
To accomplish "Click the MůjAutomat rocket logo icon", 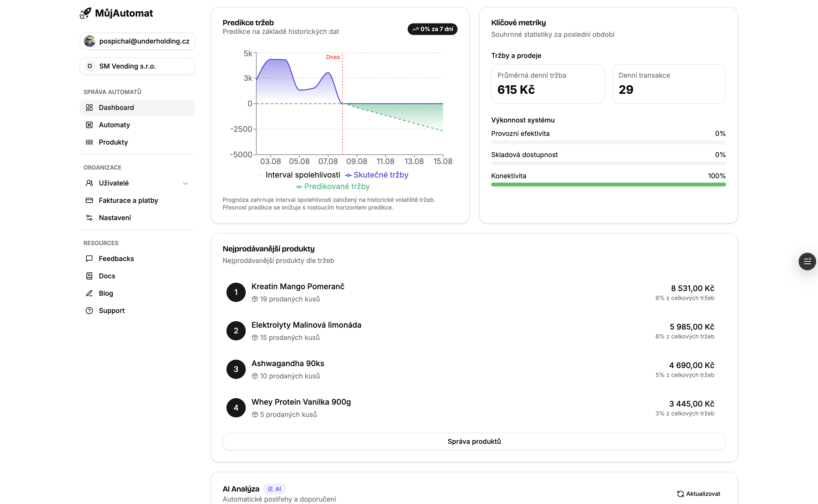I will pos(85,13).
